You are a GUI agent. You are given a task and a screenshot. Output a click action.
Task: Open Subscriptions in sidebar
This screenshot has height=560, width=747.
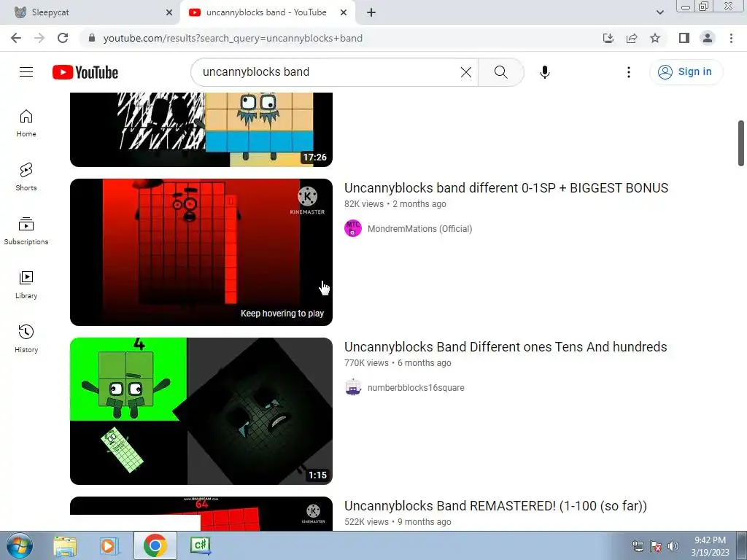pos(26,231)
